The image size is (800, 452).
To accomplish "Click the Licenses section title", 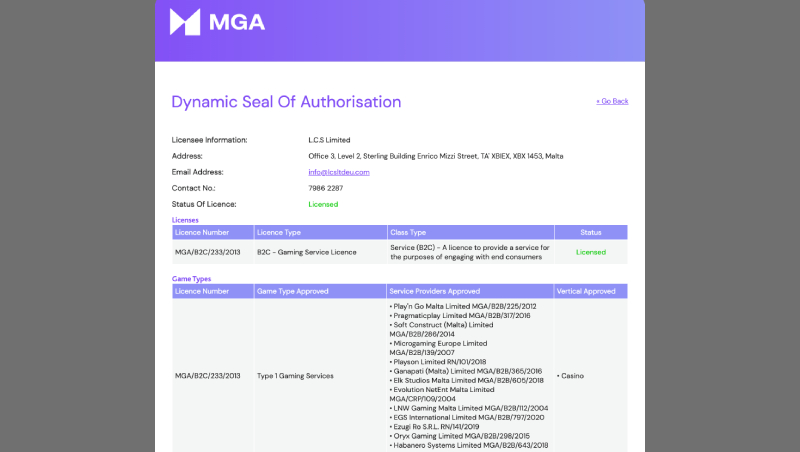I will click(x=185, y=220).
